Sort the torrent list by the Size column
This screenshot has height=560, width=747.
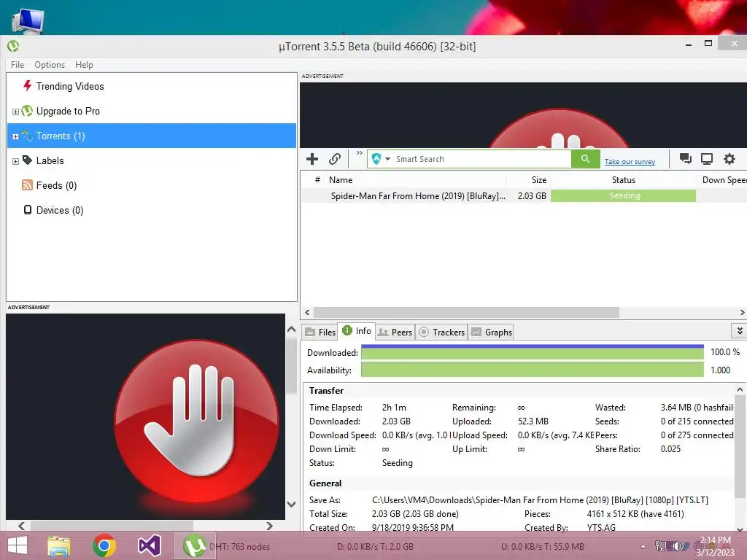pos(528,180)
